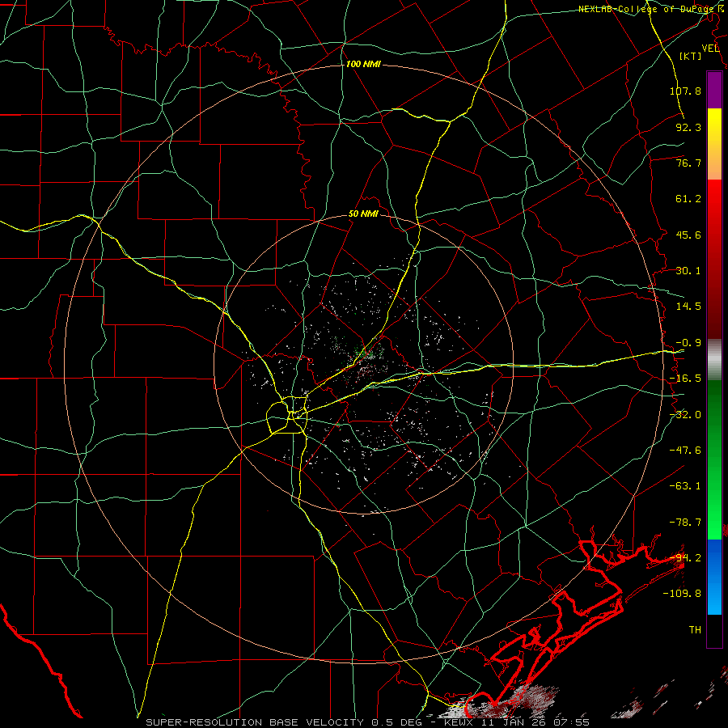Image resolution: width=728 pixels, height=728 pixels.
Task: Click the -32.0 velocity scale value
Action: (685, 415)
